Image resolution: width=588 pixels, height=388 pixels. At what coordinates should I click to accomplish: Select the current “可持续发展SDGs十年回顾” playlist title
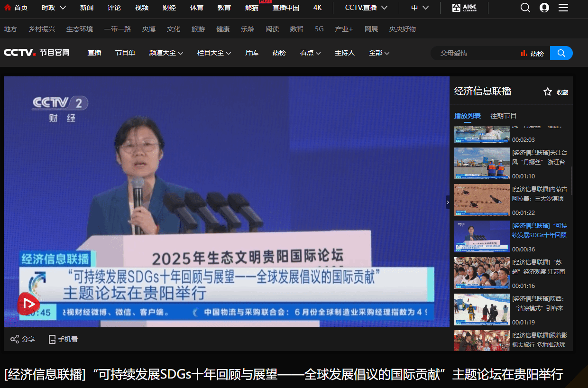[540, 231]
